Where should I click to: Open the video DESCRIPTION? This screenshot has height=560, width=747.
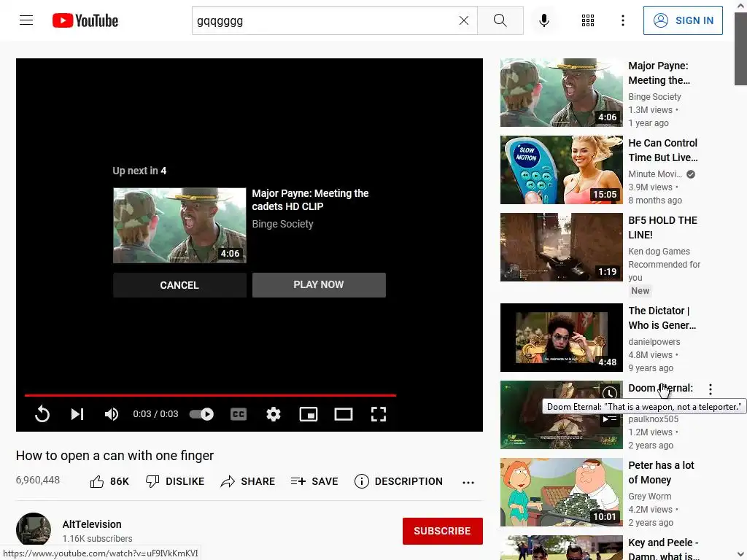coord(398,481)
